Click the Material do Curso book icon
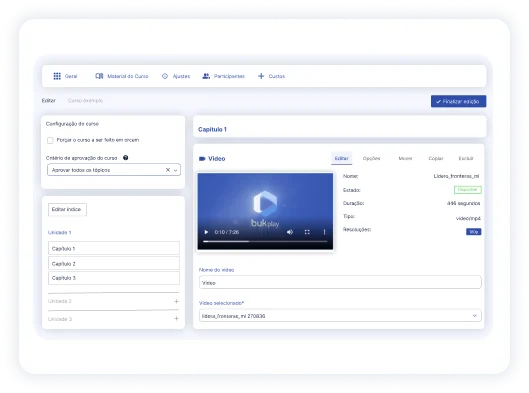The image size is (529, 393). [x=99, y=76]
